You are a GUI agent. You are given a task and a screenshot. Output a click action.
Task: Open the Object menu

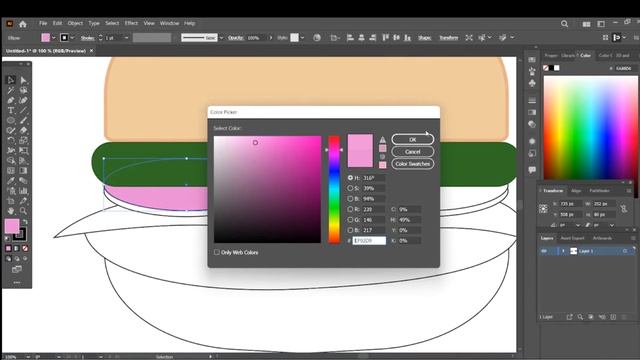75,23
